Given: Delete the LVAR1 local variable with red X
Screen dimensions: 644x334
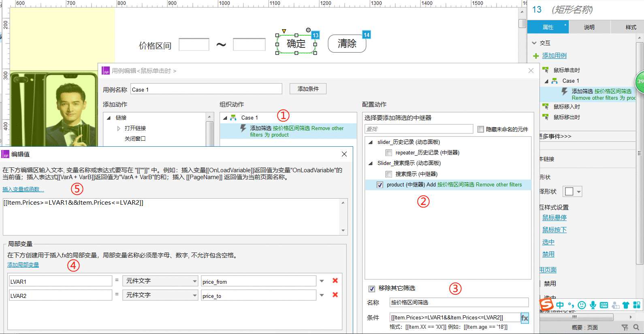Looking at the screenshot, I should 335,280.
